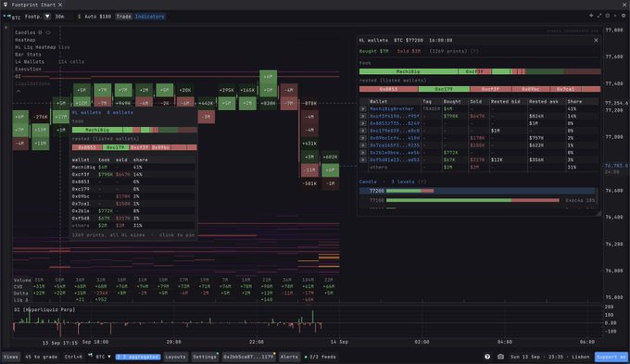Click the Auto $100 tick size setting
The width and height of the screenshot is (630, 364).
97,17
